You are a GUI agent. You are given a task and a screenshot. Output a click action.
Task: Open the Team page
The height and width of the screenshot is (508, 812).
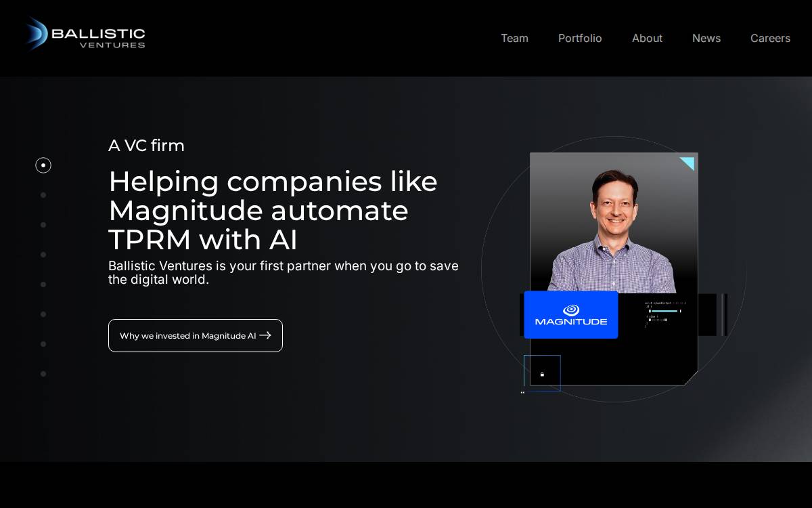tap(514, 38)
